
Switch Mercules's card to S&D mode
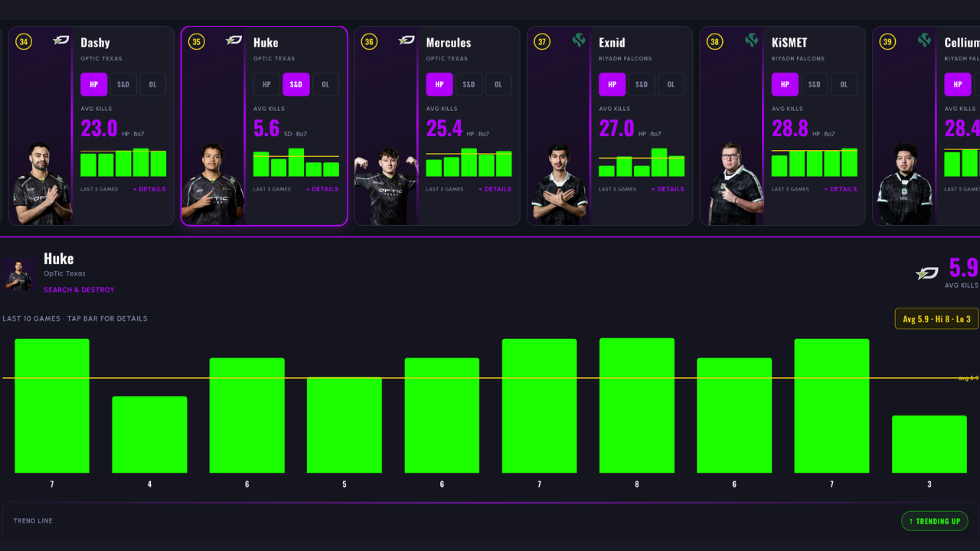[469, 84]
